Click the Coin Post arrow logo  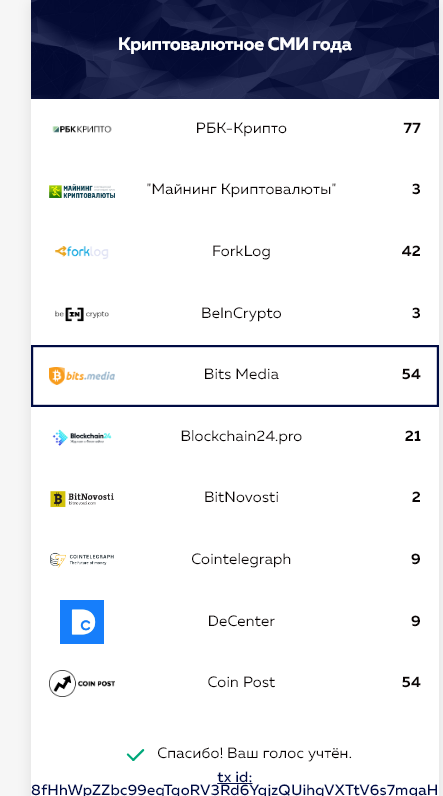pos(82,683)
